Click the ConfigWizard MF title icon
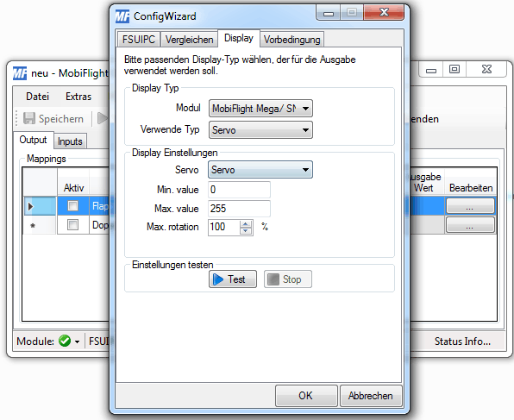Image resolution: width=514 pixels, height=420 pixels. [122, 16]
